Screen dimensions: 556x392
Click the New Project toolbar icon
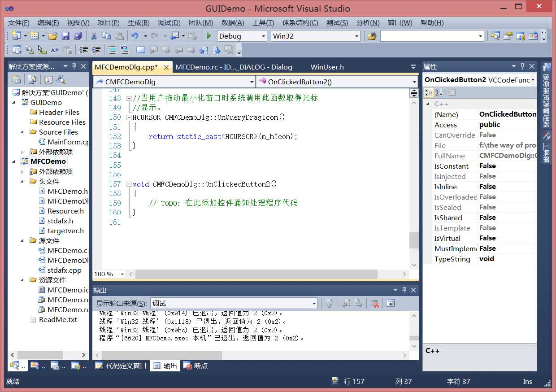[17, 36]
